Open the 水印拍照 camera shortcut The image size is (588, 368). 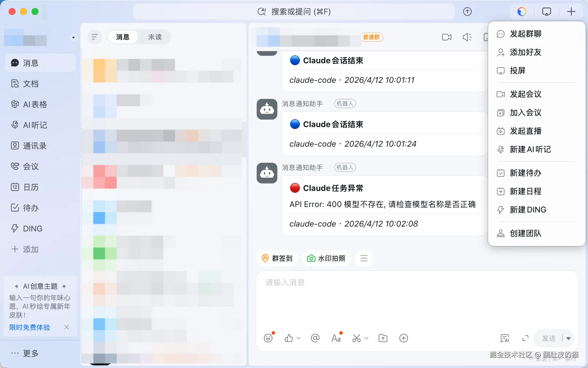[326, 258]
